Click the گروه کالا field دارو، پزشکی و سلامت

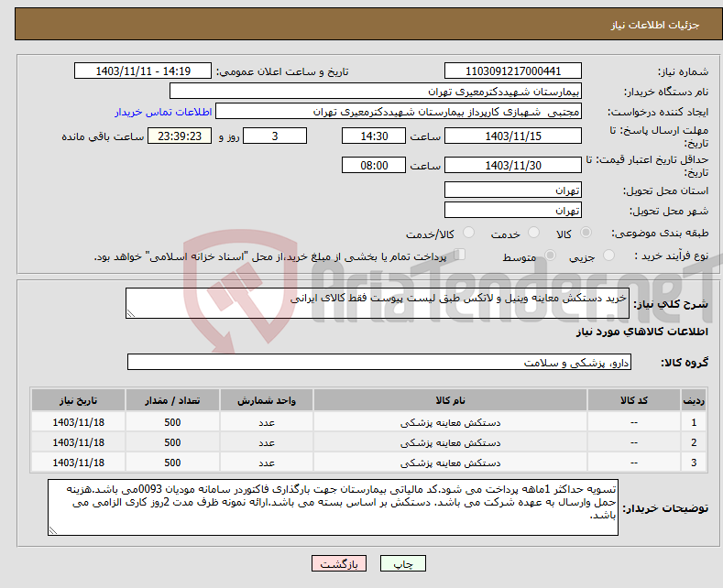click(379, 362)
